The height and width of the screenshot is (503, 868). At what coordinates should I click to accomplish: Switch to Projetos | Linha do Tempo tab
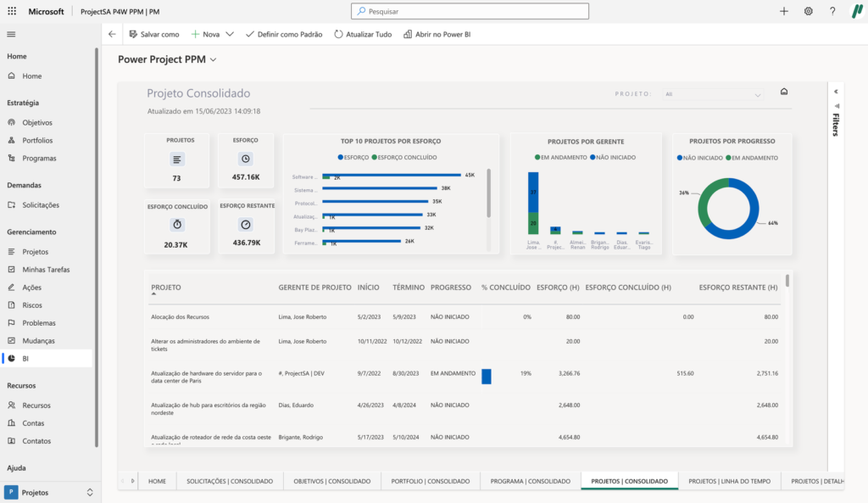[x=729, y=481]
